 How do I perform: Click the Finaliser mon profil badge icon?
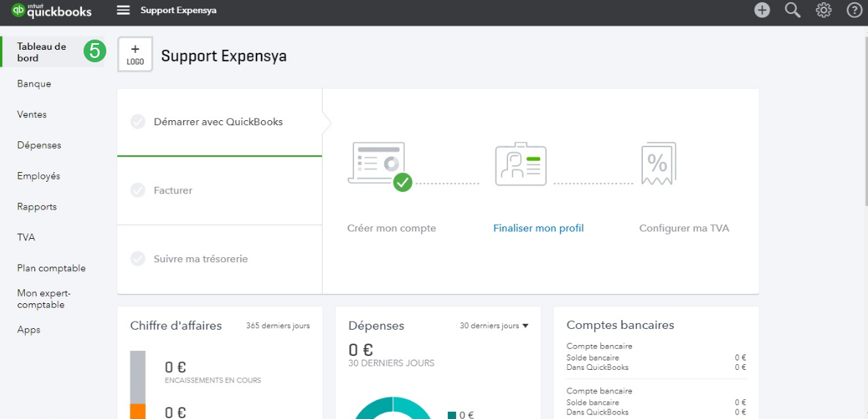[521, 163]
